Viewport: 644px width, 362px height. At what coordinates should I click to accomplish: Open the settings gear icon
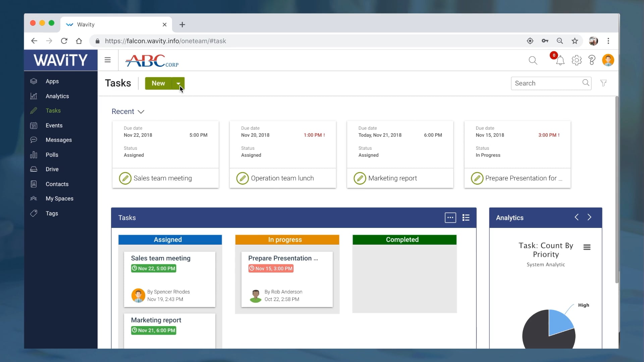[577, 60]
